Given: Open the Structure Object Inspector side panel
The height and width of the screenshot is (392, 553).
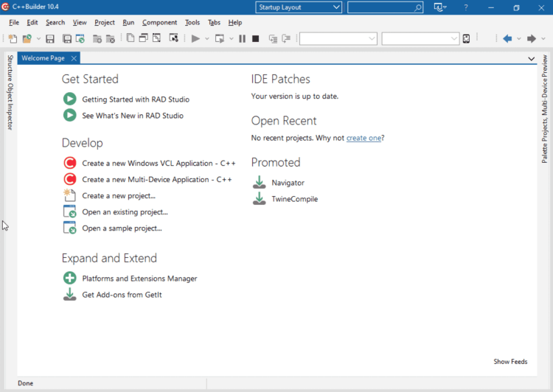Looking at the screenshot, I should click(10, 92).
